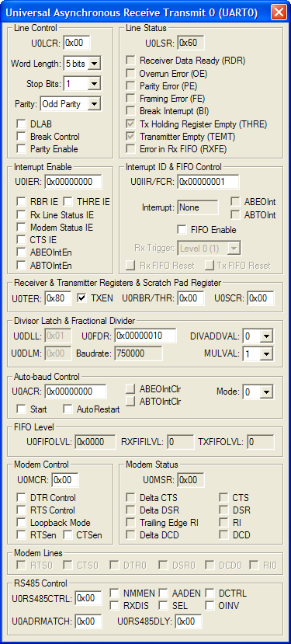Image resolution: width=291 pixels, height=644 pixels.
Task: Enable the ABEOIntEn checkbox
Action: click(x=21, y=252)
